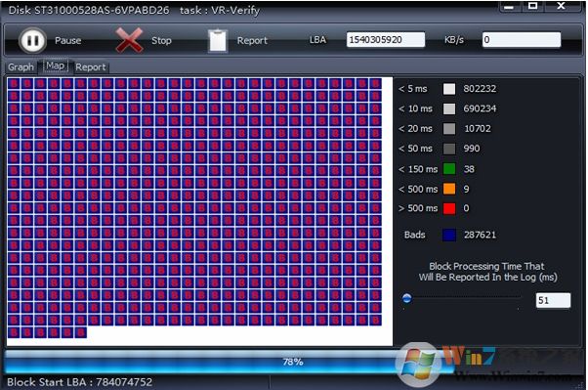Click the < 10 ms color swatch
588x390 pixels.
coord(449,108)
